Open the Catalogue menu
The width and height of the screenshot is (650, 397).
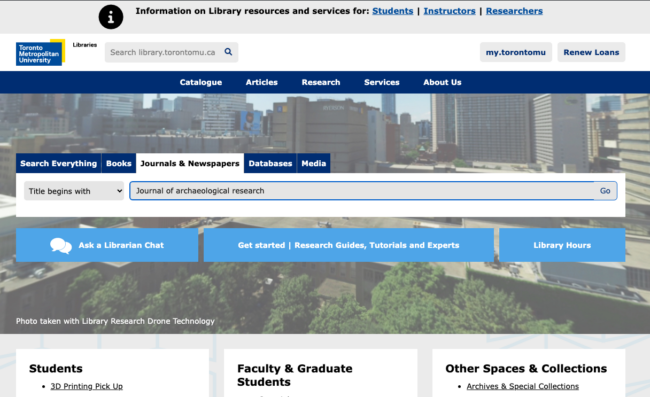(x=201, y=82)
